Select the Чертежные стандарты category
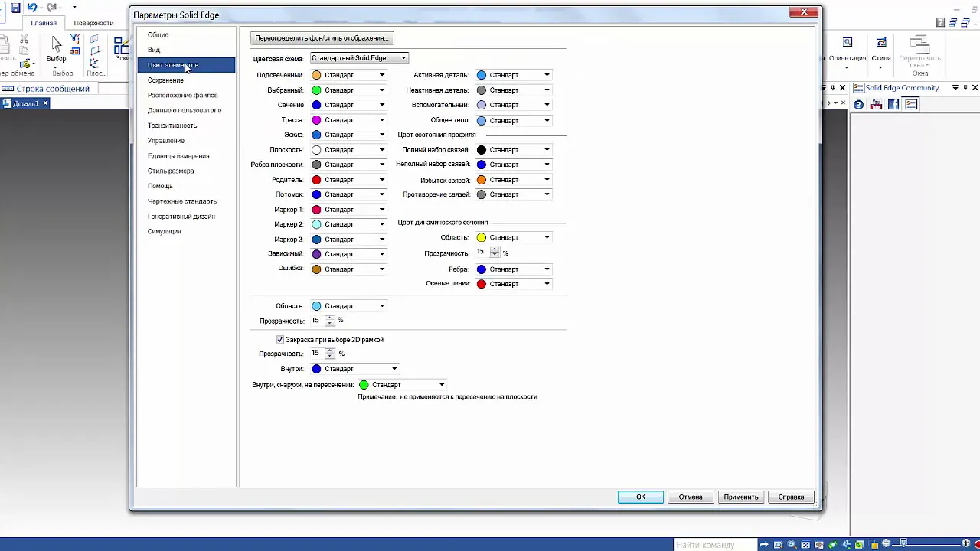The height and width of the screenshot is (551, 980). (x=182, y=201)
